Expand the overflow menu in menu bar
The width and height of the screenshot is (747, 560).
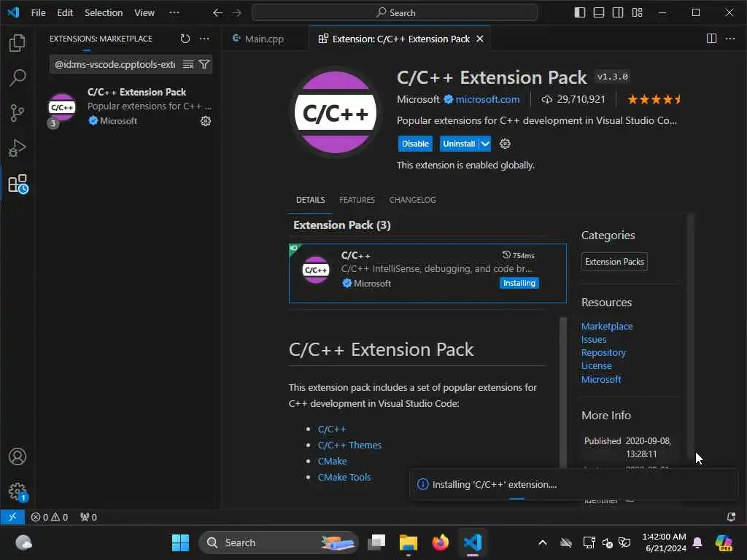coord(174,13)
